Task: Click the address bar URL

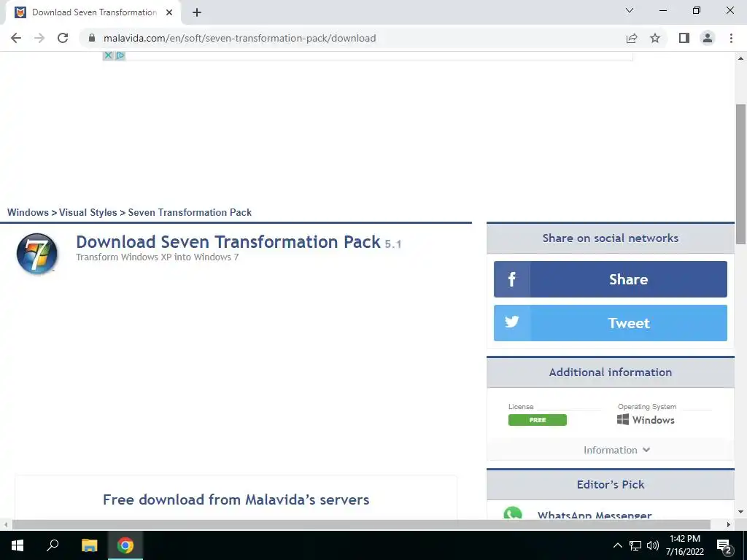Action: pos(239,38)
